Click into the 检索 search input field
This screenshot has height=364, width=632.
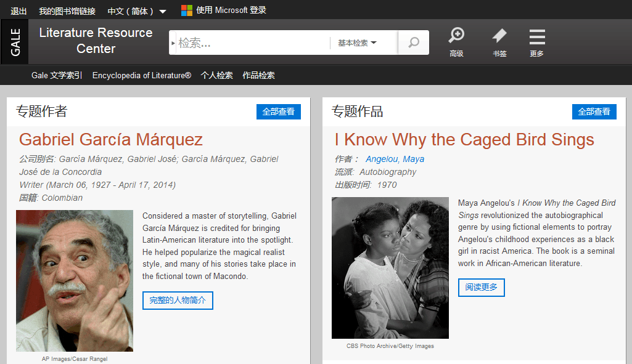[x=253, y=43]
